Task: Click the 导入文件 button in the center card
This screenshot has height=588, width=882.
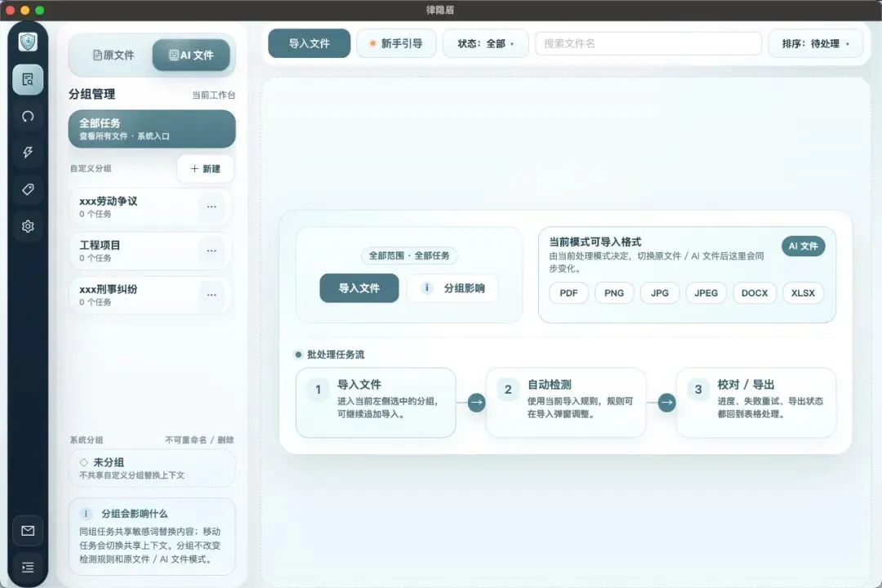Action: 359,288
